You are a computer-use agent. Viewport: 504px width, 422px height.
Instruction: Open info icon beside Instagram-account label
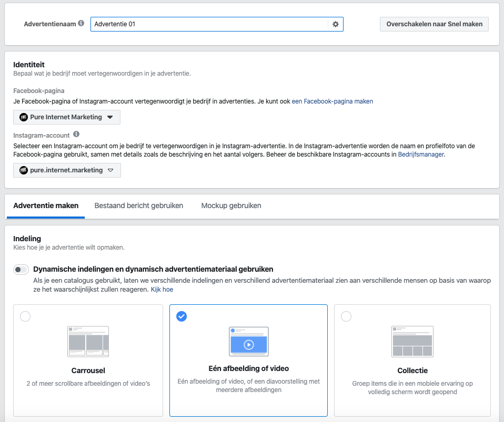tap(76, 134)
